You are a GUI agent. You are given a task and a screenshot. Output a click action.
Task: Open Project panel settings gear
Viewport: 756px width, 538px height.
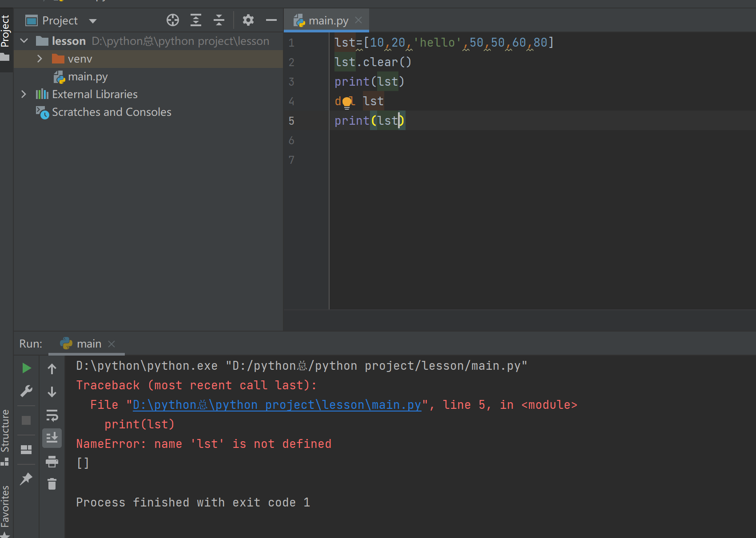(248, 20)
